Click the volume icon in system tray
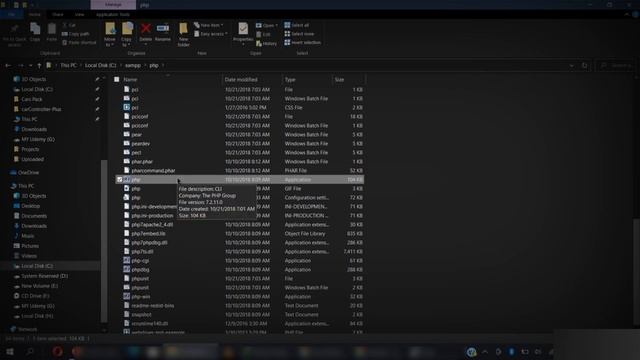640x360 pixels. pyautogui.click(x=538, y=351)
